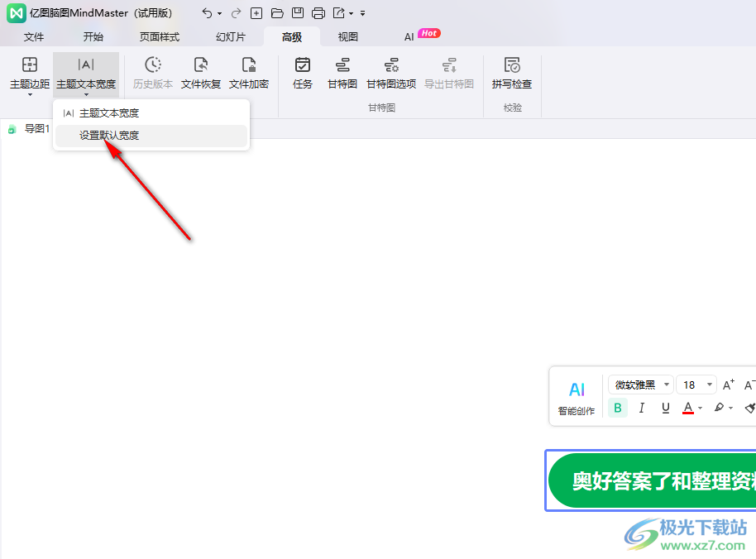This screenshot has height=559, width=756.
Task: Open 甘特图选项 Gantt options
Action: tap(391, 74)
